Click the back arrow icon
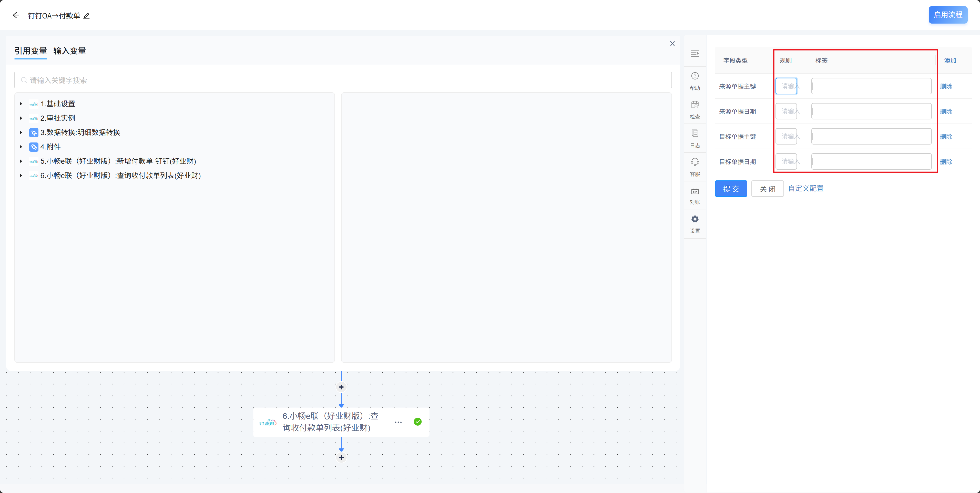This screenshot has height=493, width=980. click(x=16, y=15)
